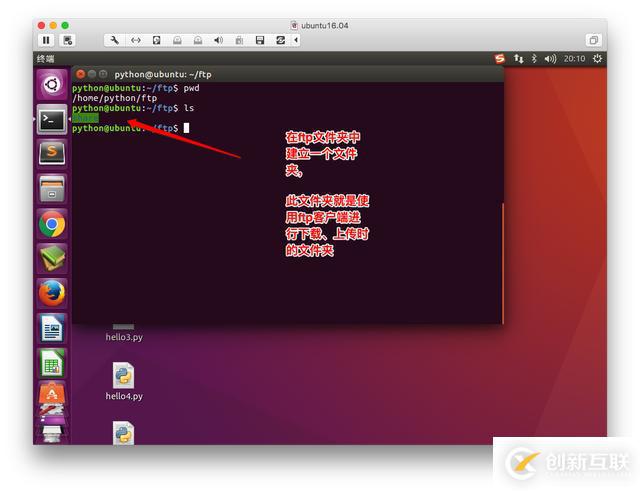Open Ubuntu Software Center from the launcher
640x492 pixels.
[52, 394]
